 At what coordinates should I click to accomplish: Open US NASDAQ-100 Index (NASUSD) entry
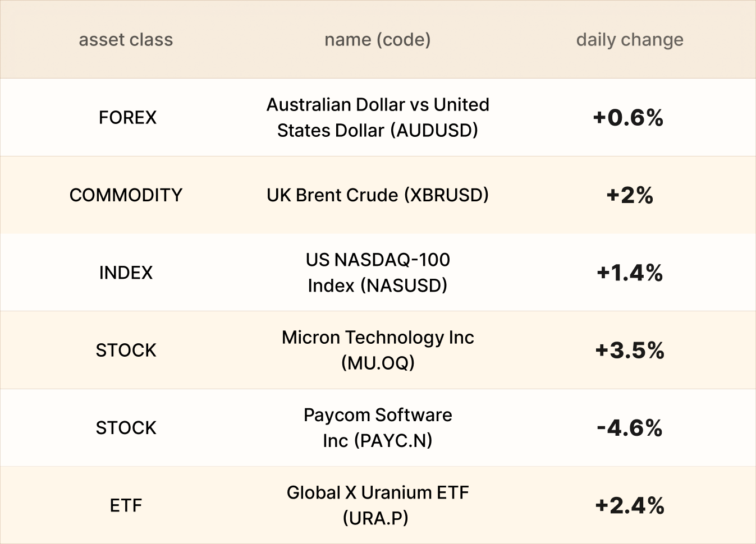click(378, 273)
